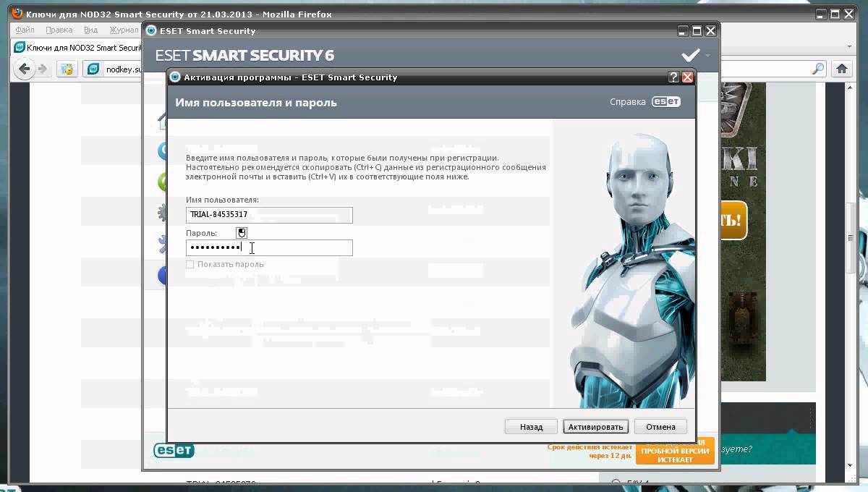
Task: Click the Назад button
Action: coord(531,427)
